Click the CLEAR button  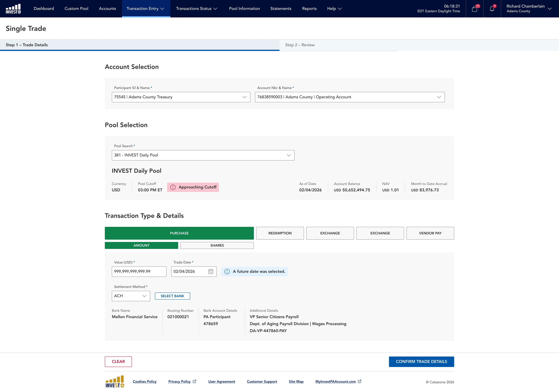(118, 362)
